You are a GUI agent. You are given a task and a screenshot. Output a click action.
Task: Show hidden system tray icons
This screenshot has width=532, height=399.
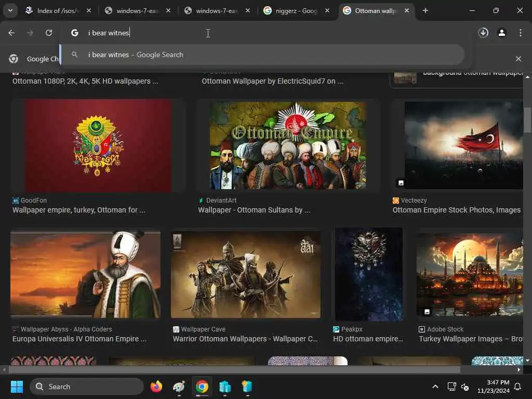[x=435, y=387]
